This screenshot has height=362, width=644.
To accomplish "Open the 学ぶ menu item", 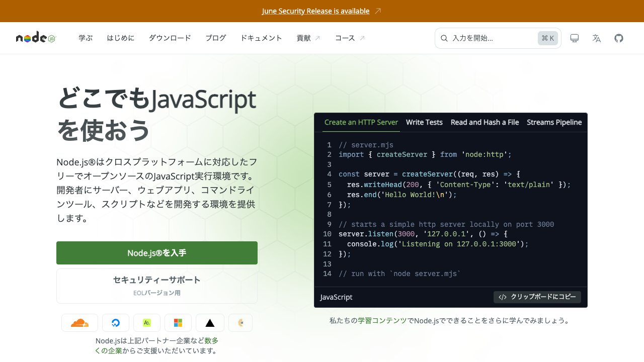I will click(x=86, y=38).
